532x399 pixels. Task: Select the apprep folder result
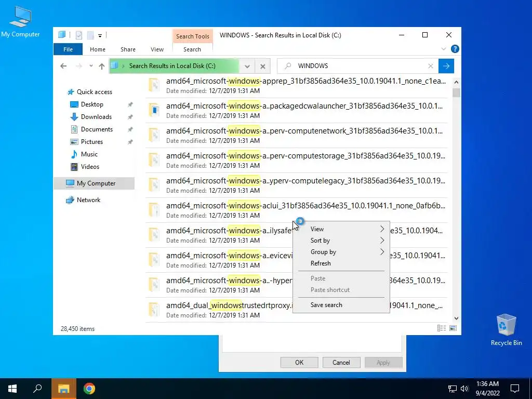click(x=296, y=86)
